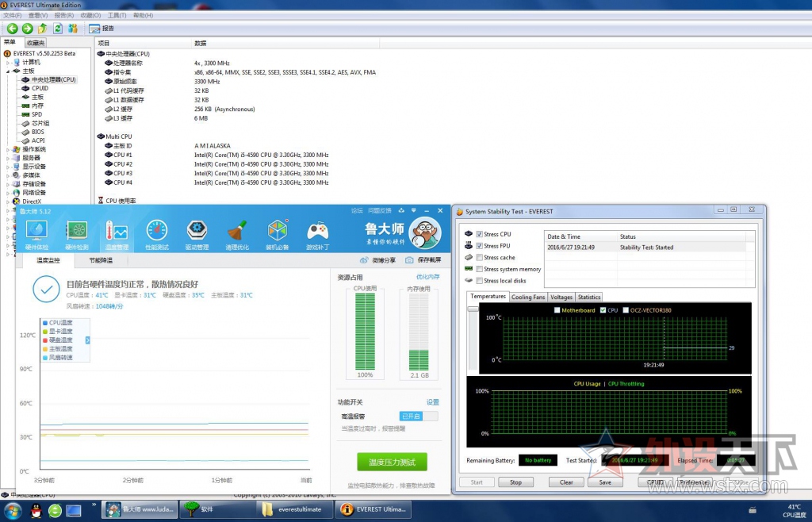
Task: Collapse the 主板 motherboard tree node
Action: (x=8, y=71)
